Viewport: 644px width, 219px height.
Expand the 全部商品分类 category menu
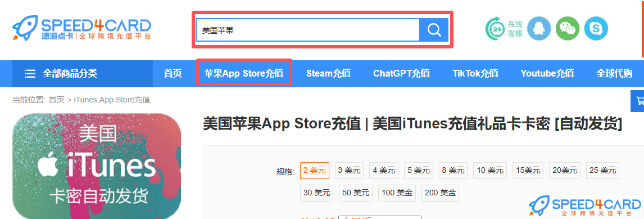point(82,74)
